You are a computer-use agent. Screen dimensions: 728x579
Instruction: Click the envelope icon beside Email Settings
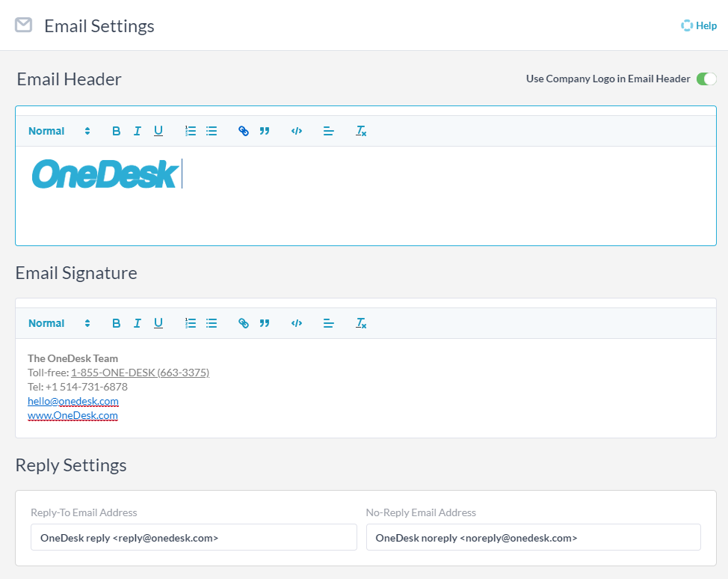click(x=24, y=25)
